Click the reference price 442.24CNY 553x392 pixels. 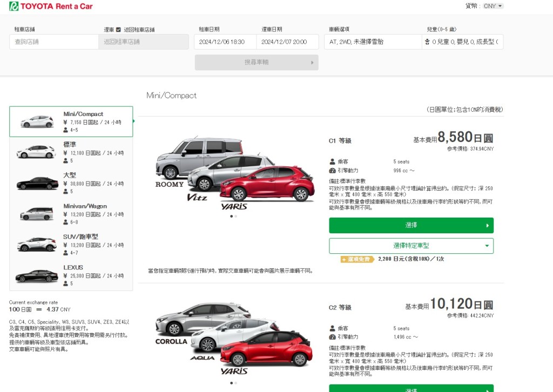tap(470, 315)
